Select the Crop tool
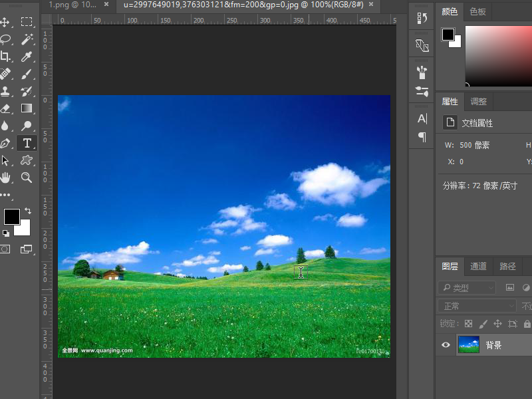This screenshot has height=399, width=532. pos(5,57)
